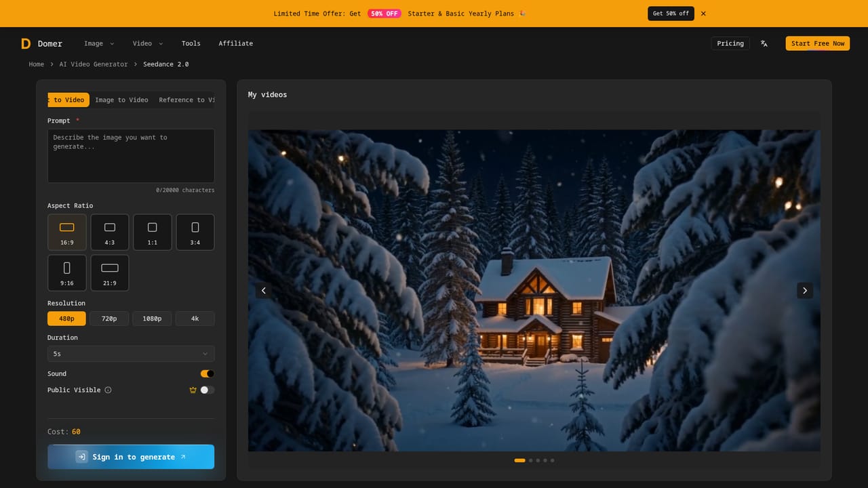Viewport: 868px width, 488px height.
Task: Select the 16:9 aspect ratio
Action: pyautogui.click(x=67, y=232)
